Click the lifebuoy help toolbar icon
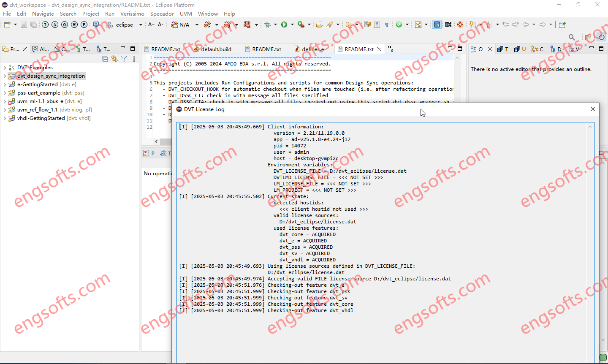The image size is (608, 364). [x=460, y=24]
